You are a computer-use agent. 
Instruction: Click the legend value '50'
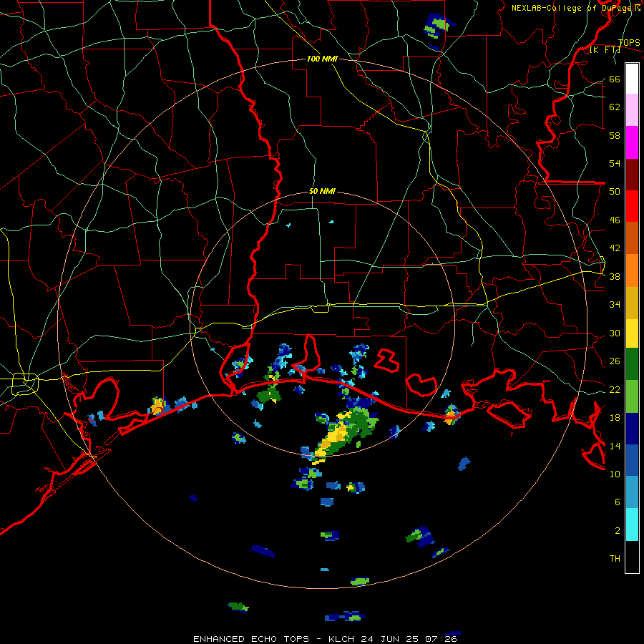pyautogui.click(x=615, y=191)
